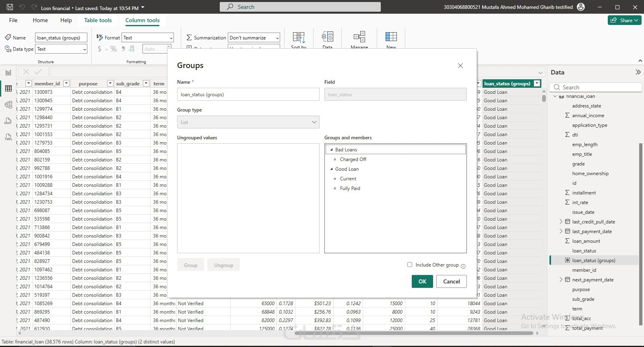Click the decimal places icon
Viewport: 644px width, 347px height.
tap(132, 49)
